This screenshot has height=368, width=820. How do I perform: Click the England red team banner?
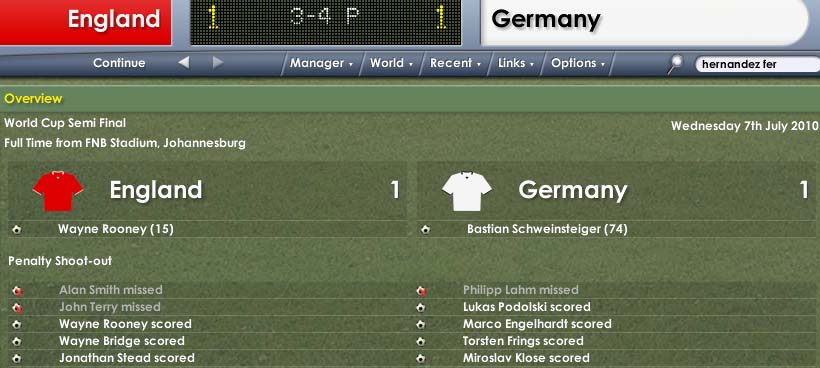coord(86,22)
